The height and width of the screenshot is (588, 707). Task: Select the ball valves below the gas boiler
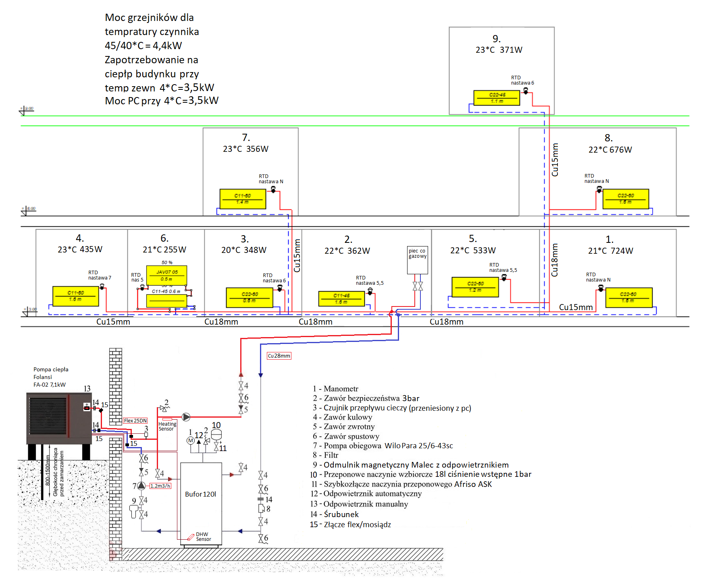pos(418,286)
